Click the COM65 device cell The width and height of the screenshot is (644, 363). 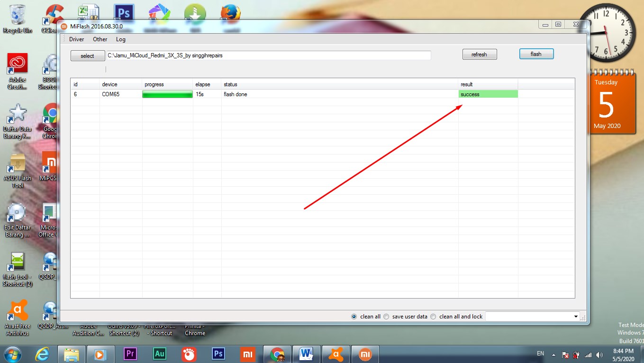(x=120, y=94)
